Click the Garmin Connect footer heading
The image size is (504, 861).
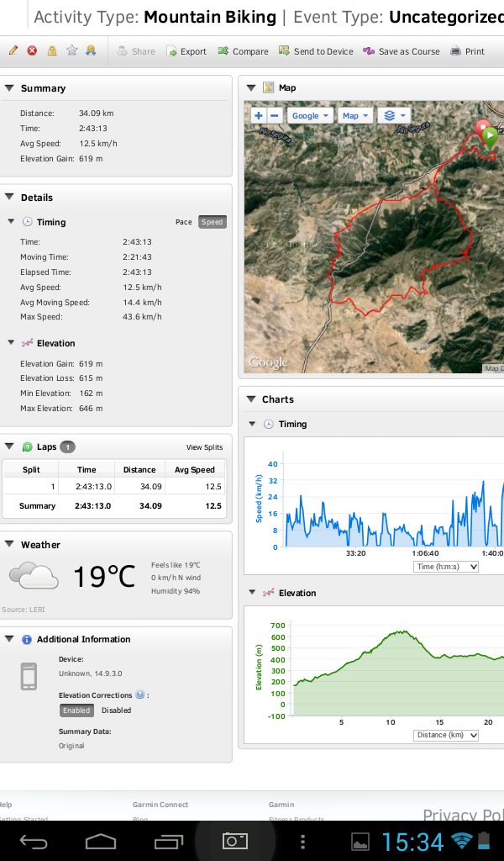pyautogui.click(x=160, y=805)
